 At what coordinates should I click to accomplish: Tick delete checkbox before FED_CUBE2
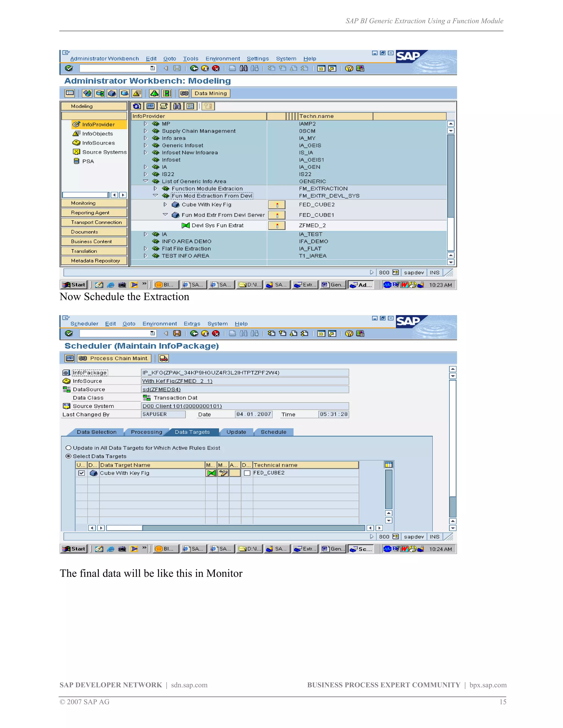pyautogui.click(x=247, y=473)
